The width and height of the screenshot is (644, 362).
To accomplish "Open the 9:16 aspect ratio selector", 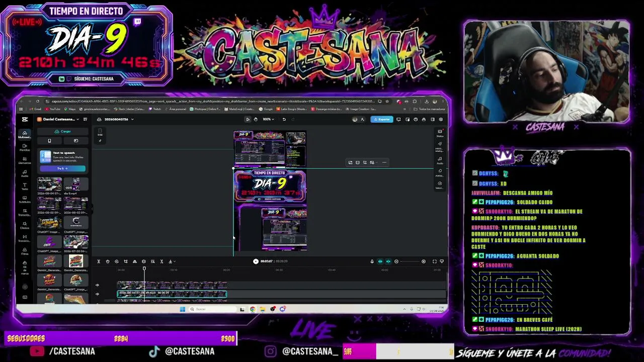I will point(100,134).
